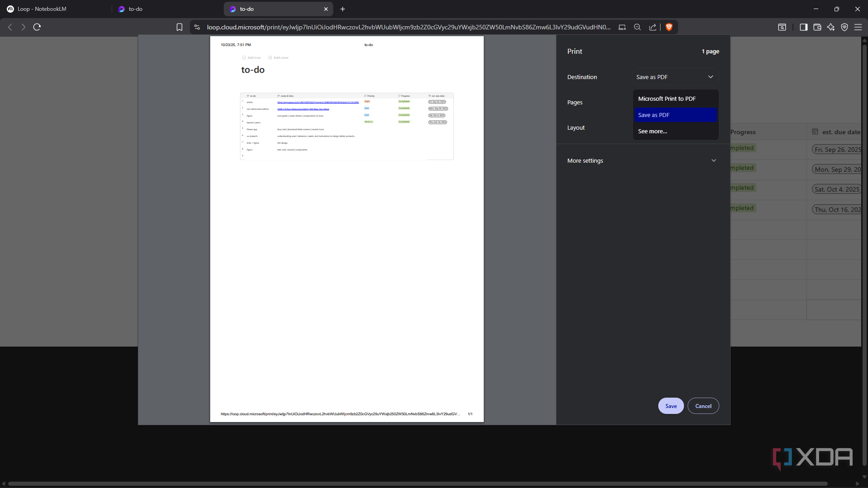Open Brave Shields lion icon
Screen dimensions: 868x488
pos(669,27)
